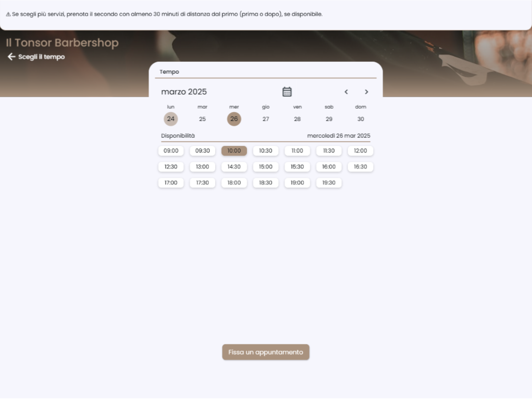Pick the 19:00 time slot
The image size is (532, 399).
[x=297, y=183]
